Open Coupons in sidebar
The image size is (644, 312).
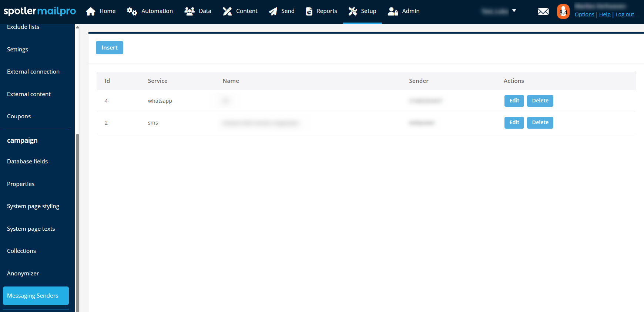click(19, 116)
